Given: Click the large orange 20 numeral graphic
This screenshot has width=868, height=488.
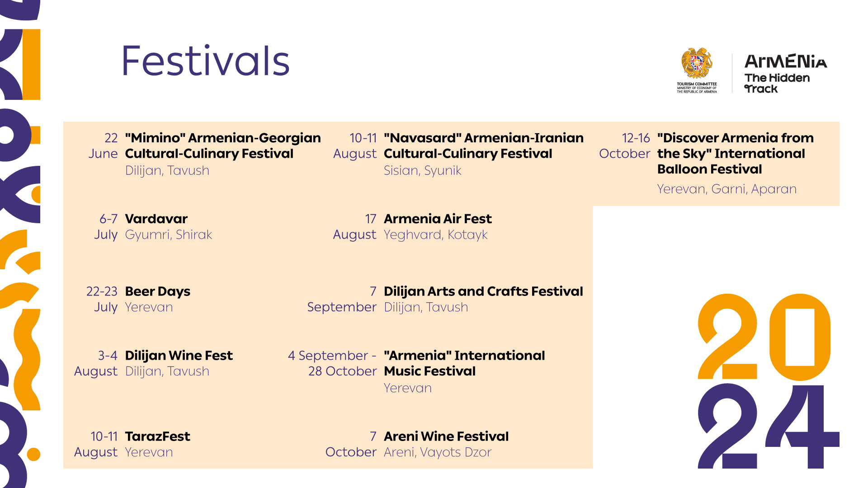Looking at the screenshot, I should coord(764,337).
